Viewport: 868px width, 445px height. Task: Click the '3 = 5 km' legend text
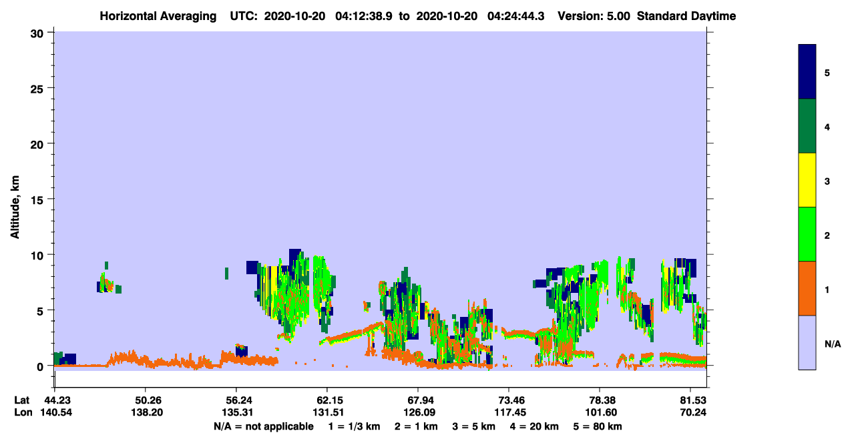(x=474, y=426)
